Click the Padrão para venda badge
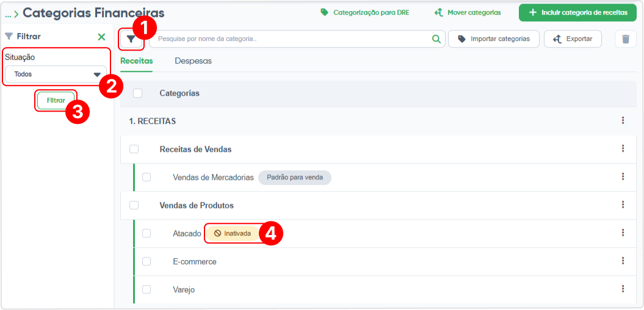Screen dimensions: 644x310 point(294,178)
